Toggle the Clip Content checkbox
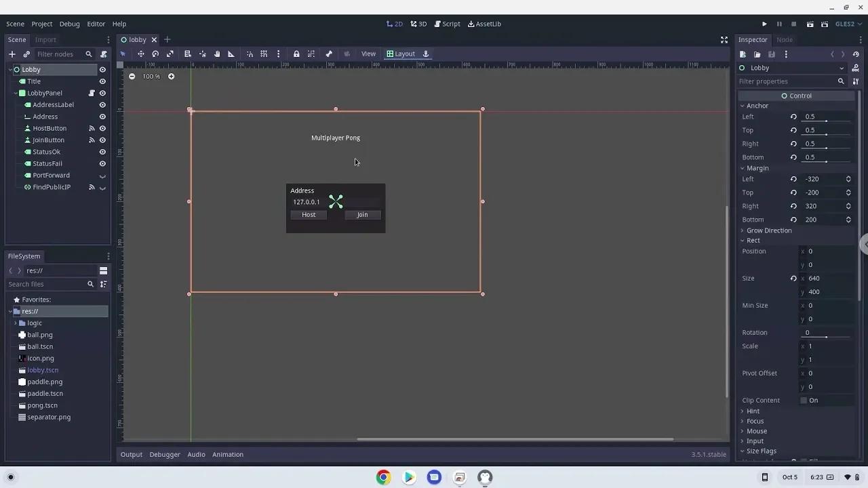 click(804, 400)
